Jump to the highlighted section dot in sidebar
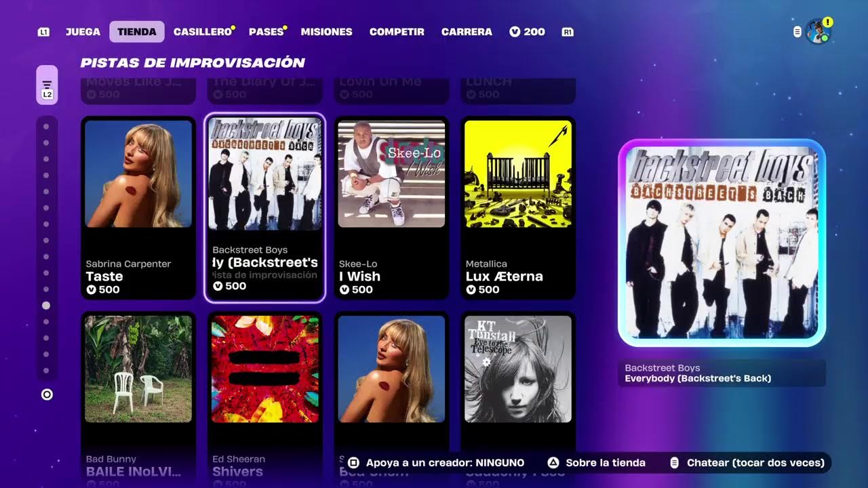 pyautogui.click(x=46, y=306)
